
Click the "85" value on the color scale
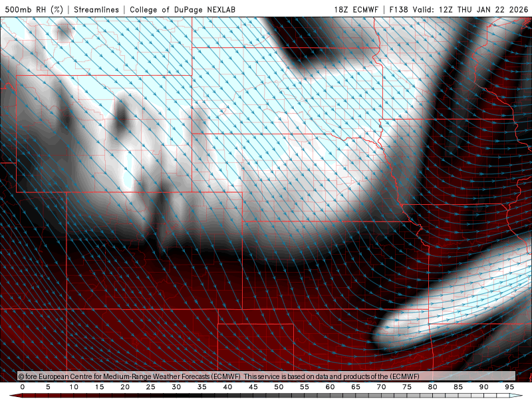[x=458, y=387]
